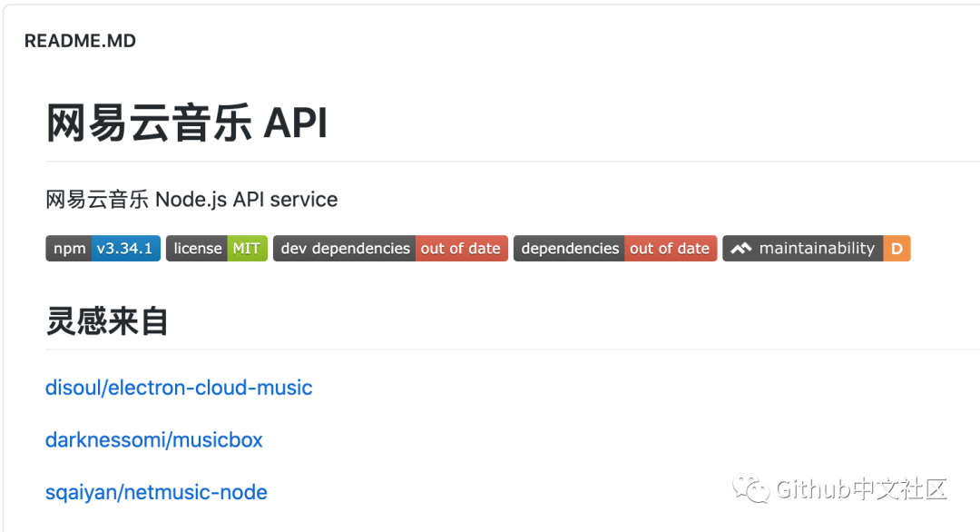Open the dependencies badge label
This screenshot has height=532, width=980.
[x=570, y=249]
